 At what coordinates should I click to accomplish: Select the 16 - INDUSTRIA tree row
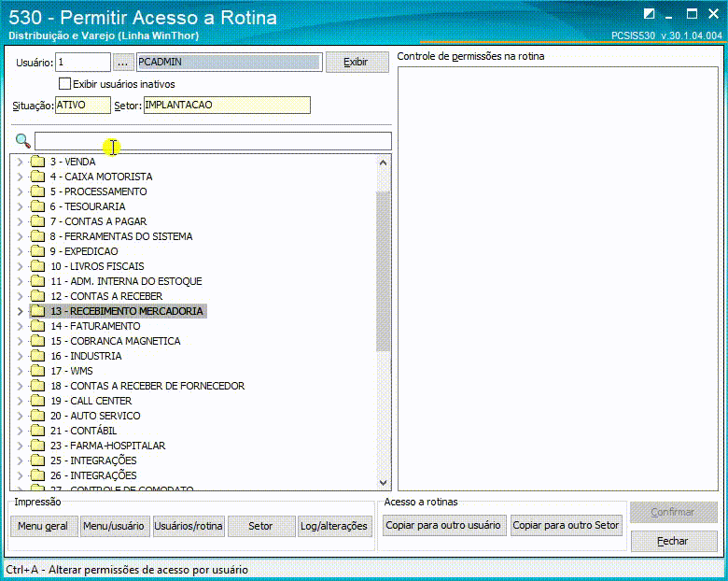86,356
